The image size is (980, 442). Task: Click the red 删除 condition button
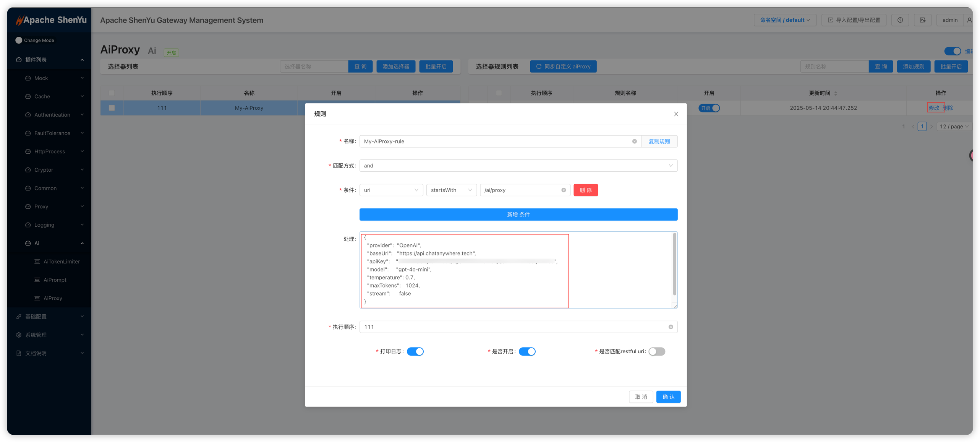[586, 190]
